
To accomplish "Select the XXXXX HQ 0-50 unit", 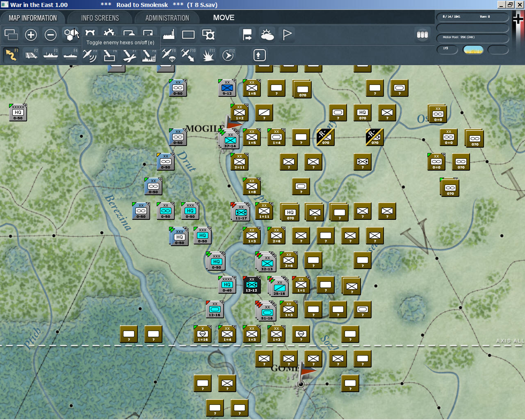I will (18, 112).
